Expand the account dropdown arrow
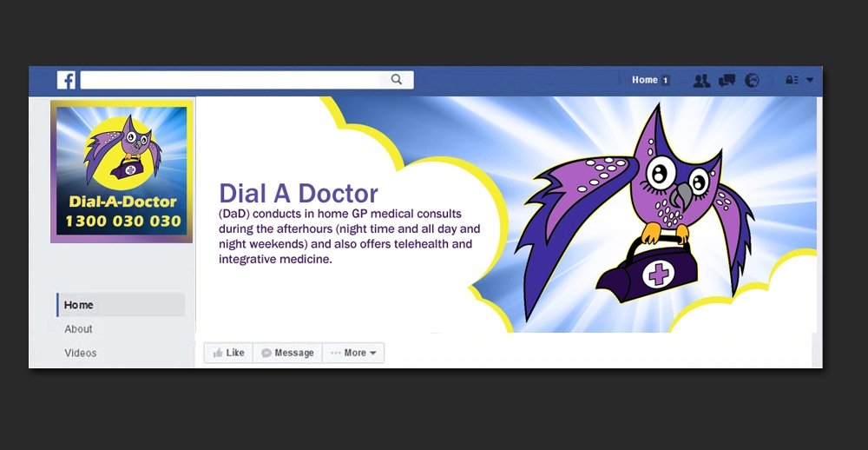The height and width of the screenshot is (450, 868). 810,80
